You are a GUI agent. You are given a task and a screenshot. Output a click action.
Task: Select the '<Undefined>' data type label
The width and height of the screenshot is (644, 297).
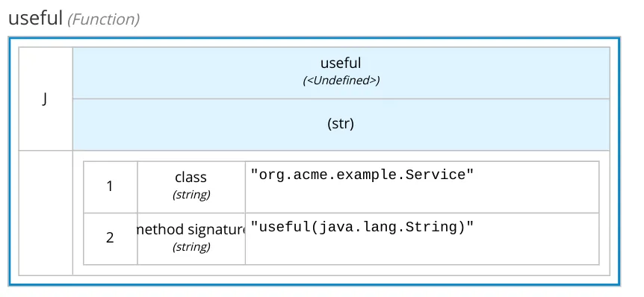pyautogui.click(x=341, y=81)
